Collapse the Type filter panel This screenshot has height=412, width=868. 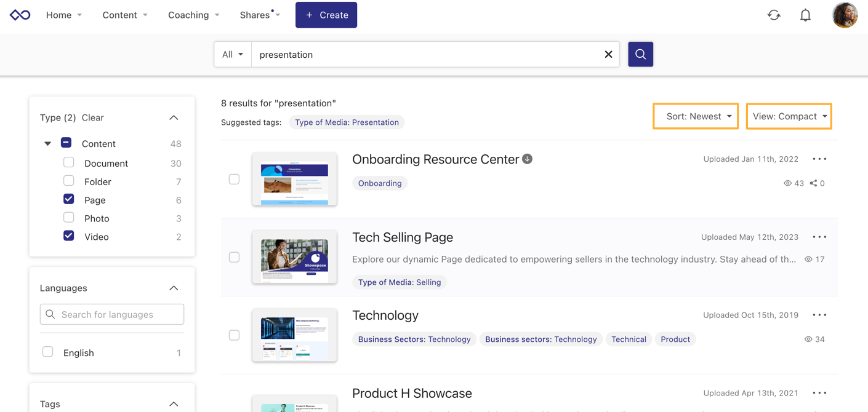coord(174,117)
